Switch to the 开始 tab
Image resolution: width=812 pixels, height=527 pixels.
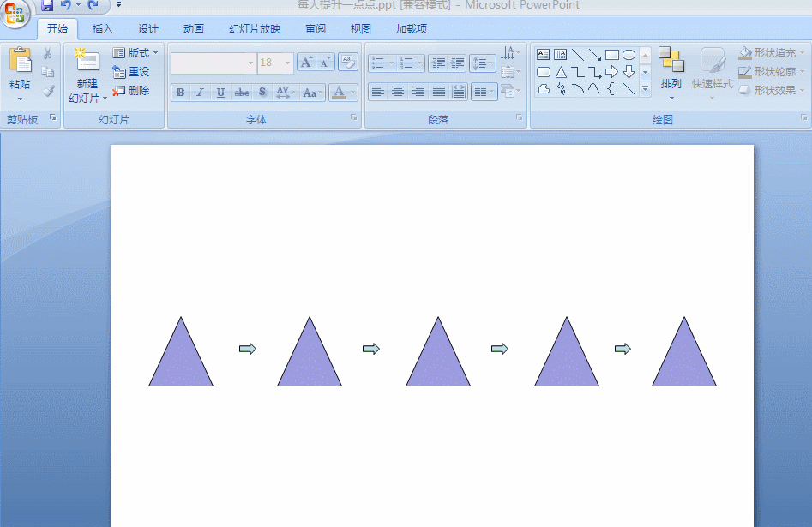[x=57, y=29]
